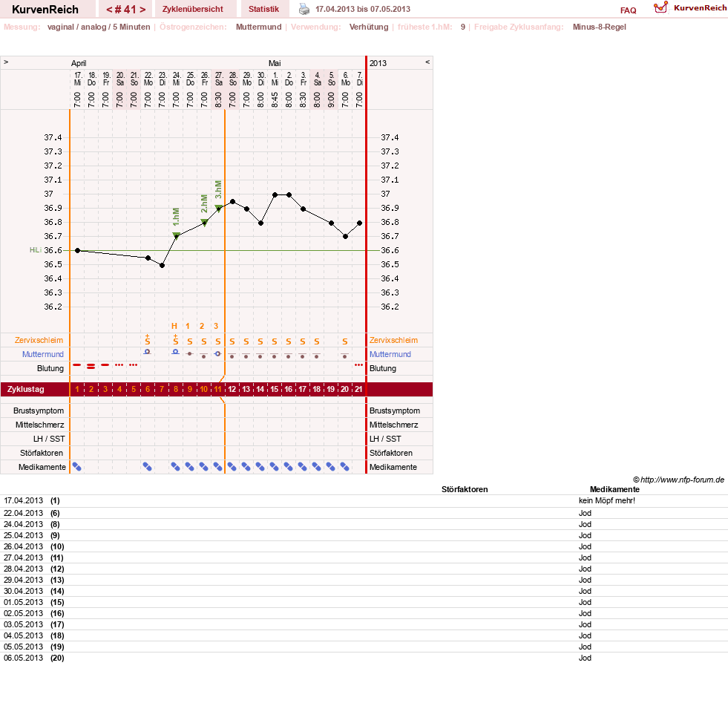Click cycle day 21 in the Zyklustag bar
Screen dimensions: 728x726
point(358,389)
